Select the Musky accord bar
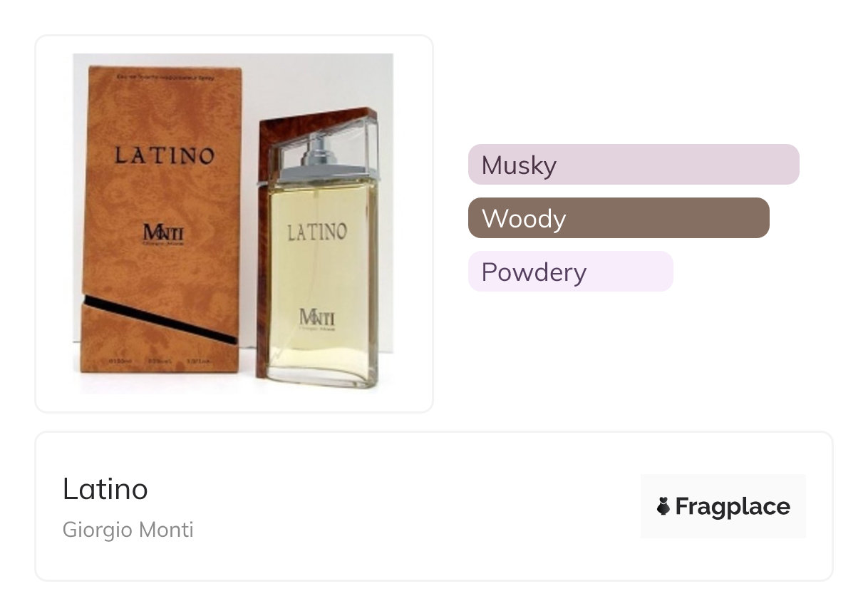This screenshot has width=868, height=616. 633,165
